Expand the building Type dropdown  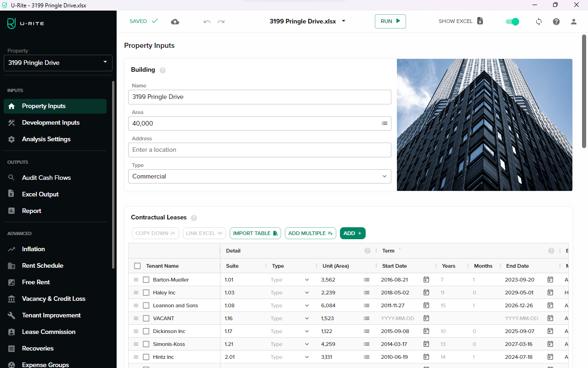point(260,176)
